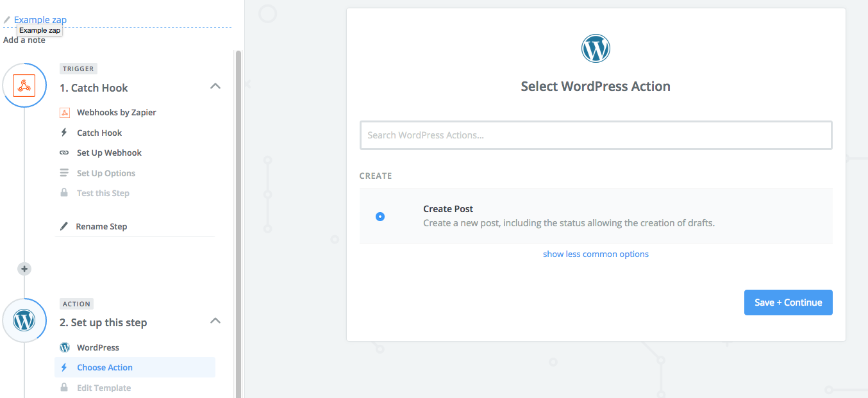Open Catch Hook sub-step

point(99,133)
